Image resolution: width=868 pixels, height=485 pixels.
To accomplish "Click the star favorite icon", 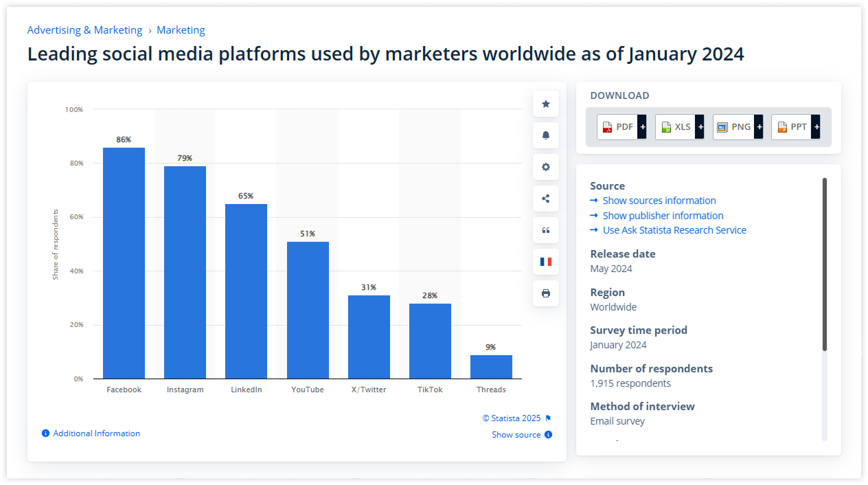I will [x=546, y=104].
